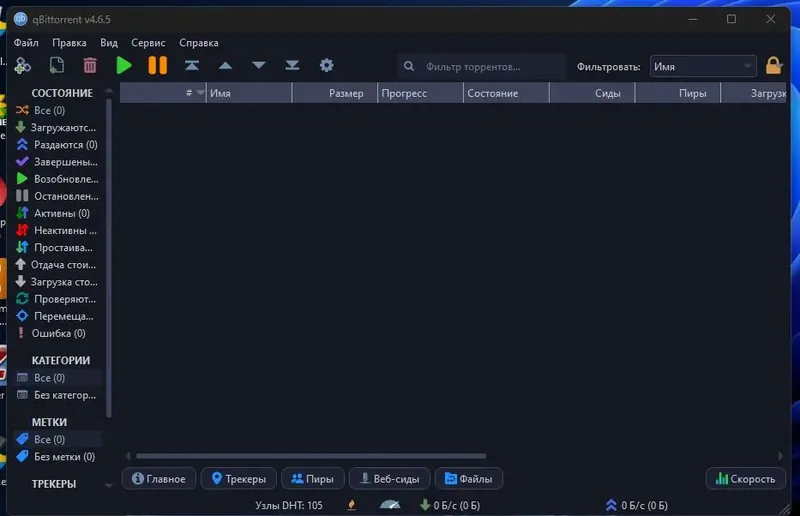Select the Остановлены filter
Viewport: 800px width, 516px height.
click(58, 196)
